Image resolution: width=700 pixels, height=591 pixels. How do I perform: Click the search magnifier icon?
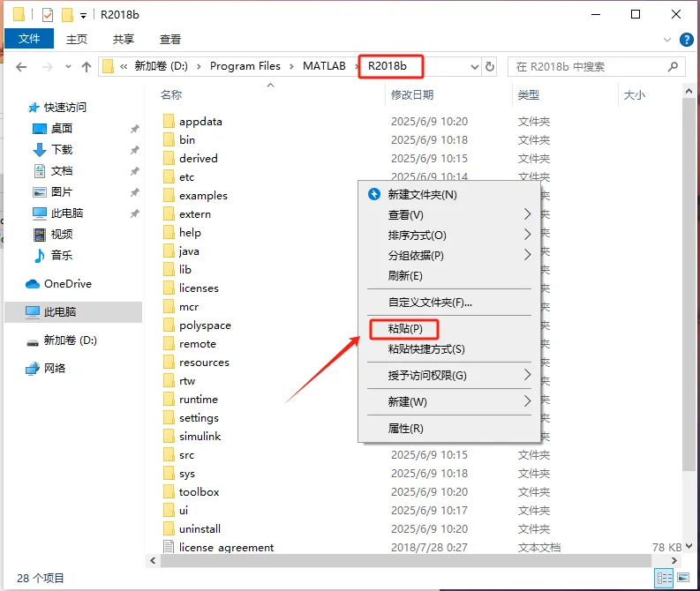pyautogui.click(x=673, y=66)
